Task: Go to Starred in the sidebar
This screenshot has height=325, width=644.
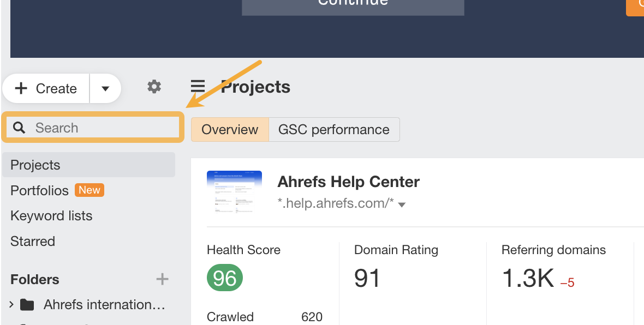Action: (33, 242)
